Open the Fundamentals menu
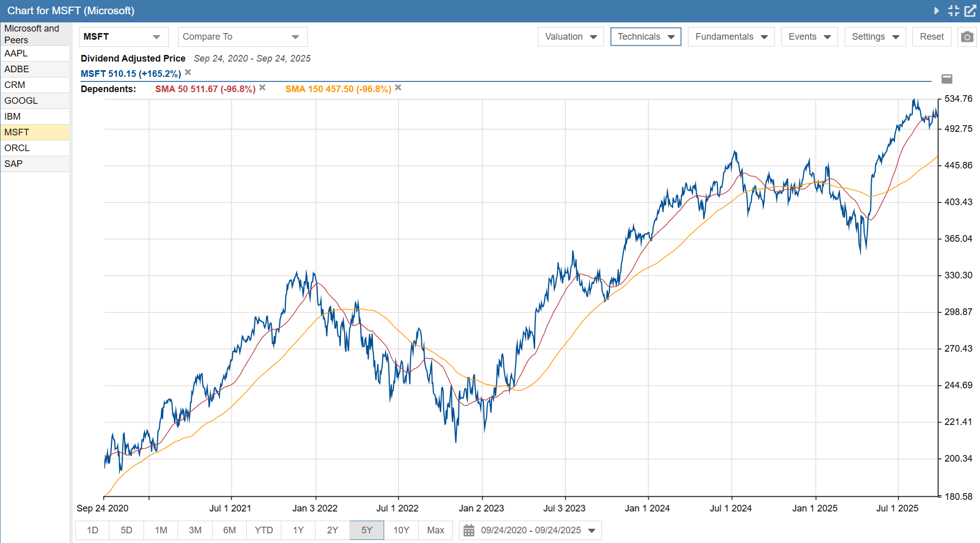Viewport: 980px width, 543px height. pos(731,37)
